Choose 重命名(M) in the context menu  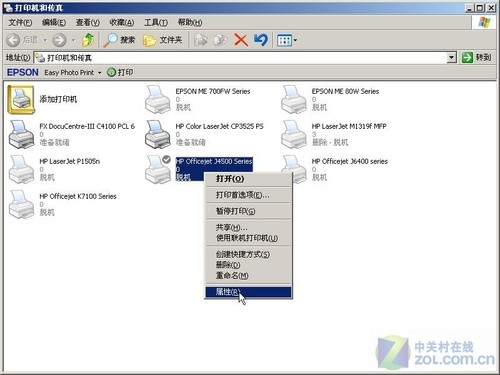click(248, 276)
